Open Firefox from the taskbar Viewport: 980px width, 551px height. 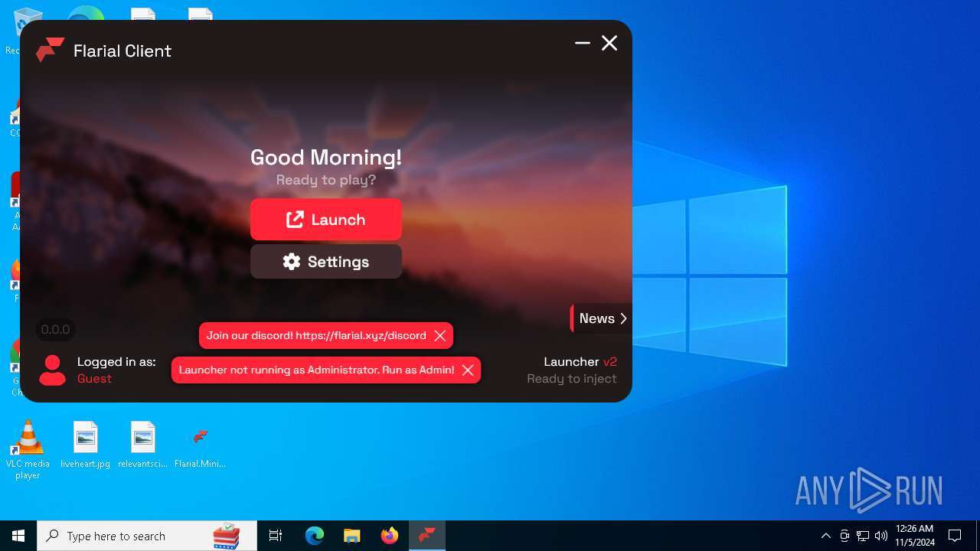(389, 536)
